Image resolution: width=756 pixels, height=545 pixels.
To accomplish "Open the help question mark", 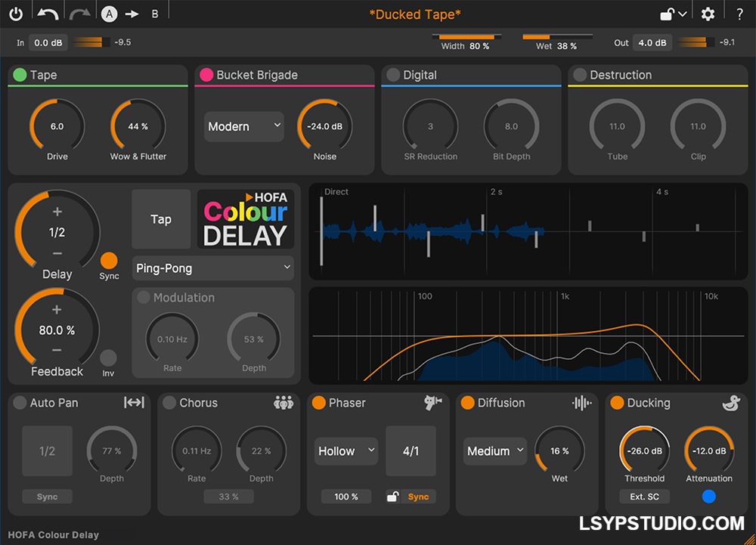I will click(739, 14).
